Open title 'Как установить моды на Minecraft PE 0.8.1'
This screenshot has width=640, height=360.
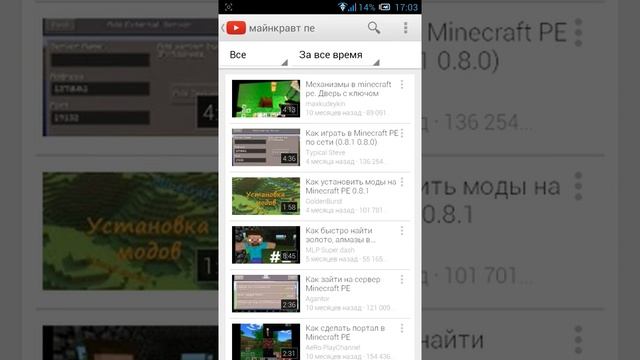click(351, 186)
